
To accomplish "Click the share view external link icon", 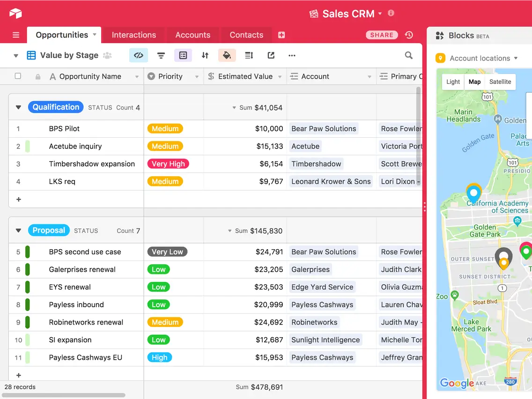I will [271, 55].
